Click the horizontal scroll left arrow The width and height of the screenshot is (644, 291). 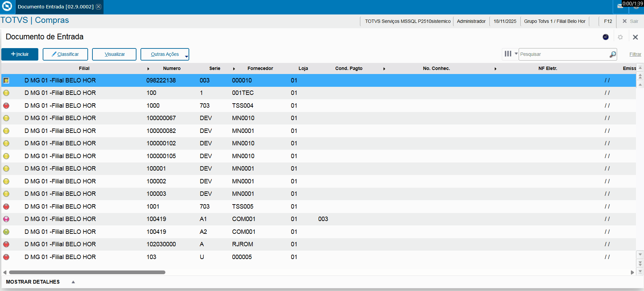(x=5, y=272)
